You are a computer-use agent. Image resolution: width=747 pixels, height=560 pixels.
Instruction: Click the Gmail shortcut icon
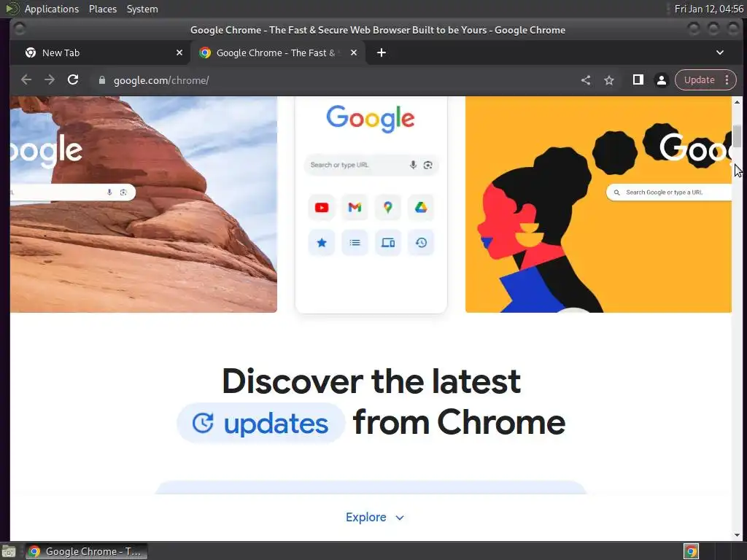(355, 208)
